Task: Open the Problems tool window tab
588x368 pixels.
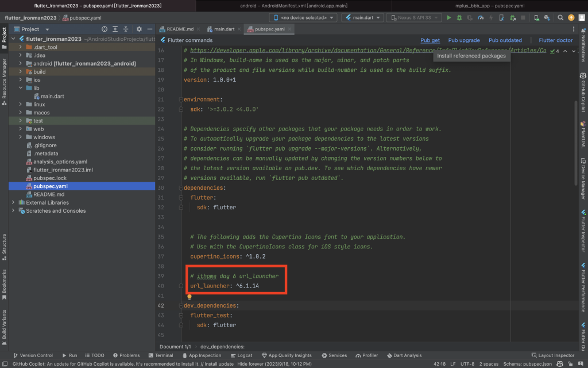Action: point(126,355)
